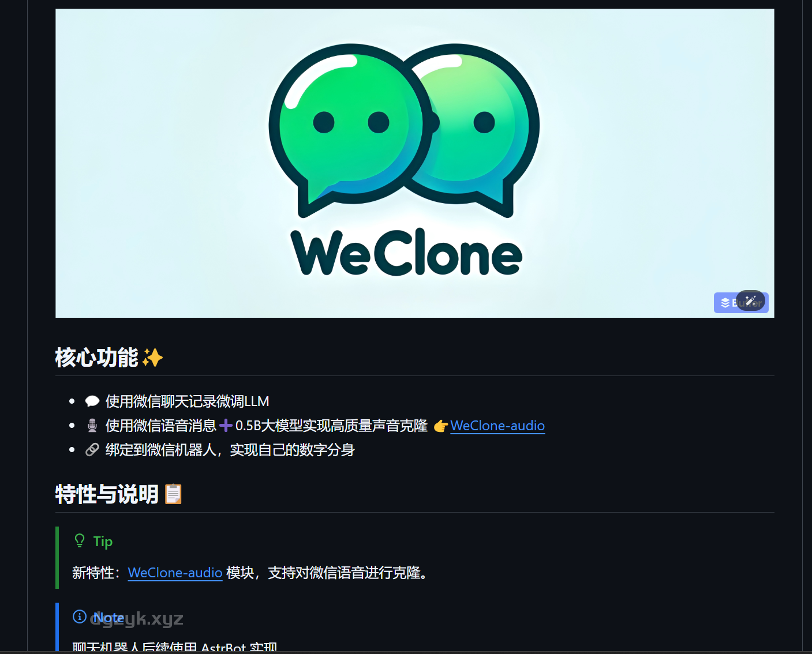This screenshot has width=812, height=654.
Task: Click the lightbulb Tip icon
Action: point(80,541)
